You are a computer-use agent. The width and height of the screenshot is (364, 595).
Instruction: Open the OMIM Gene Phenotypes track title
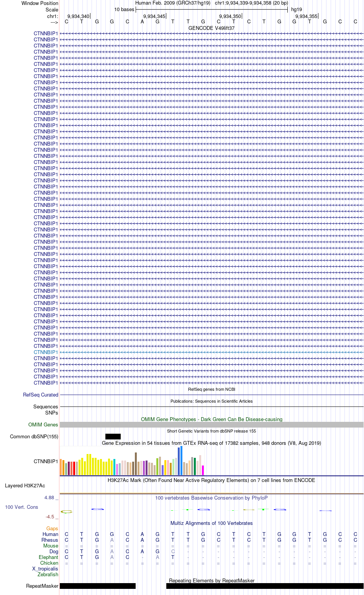[212, 419]
